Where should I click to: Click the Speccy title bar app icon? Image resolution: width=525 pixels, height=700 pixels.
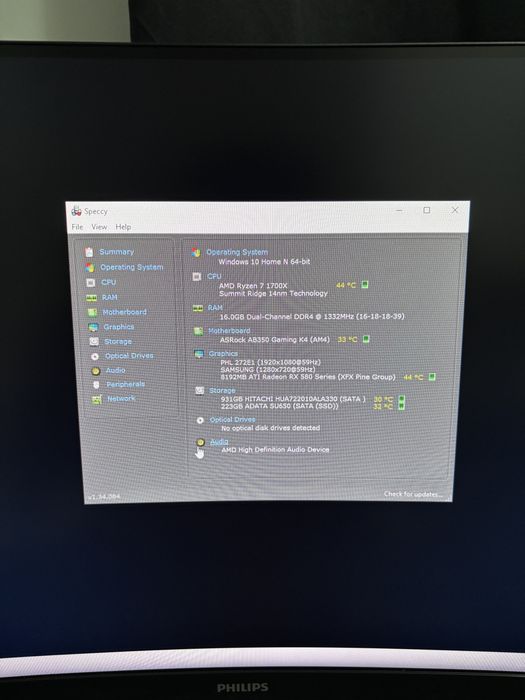tap(76, 211)
